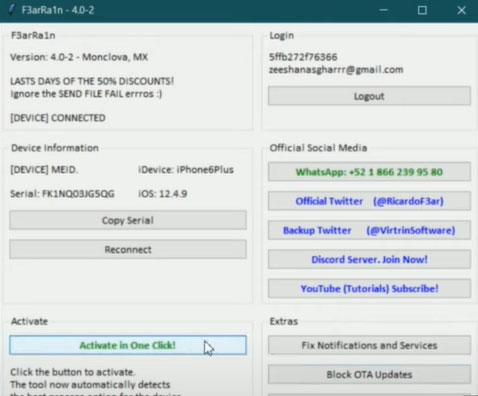Click the iDevice: iPhone6Plus label
478x396 pixels.
pos(186,170)
